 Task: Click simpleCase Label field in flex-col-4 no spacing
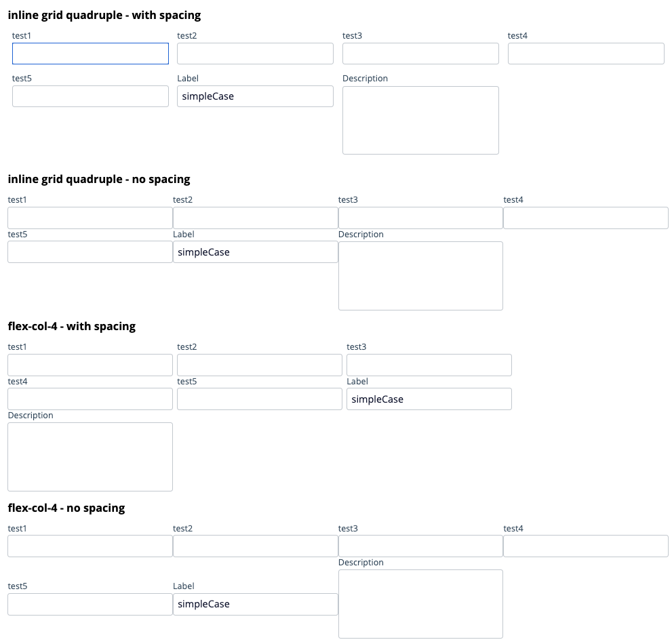pyautogui.click(x=256, y=604)
